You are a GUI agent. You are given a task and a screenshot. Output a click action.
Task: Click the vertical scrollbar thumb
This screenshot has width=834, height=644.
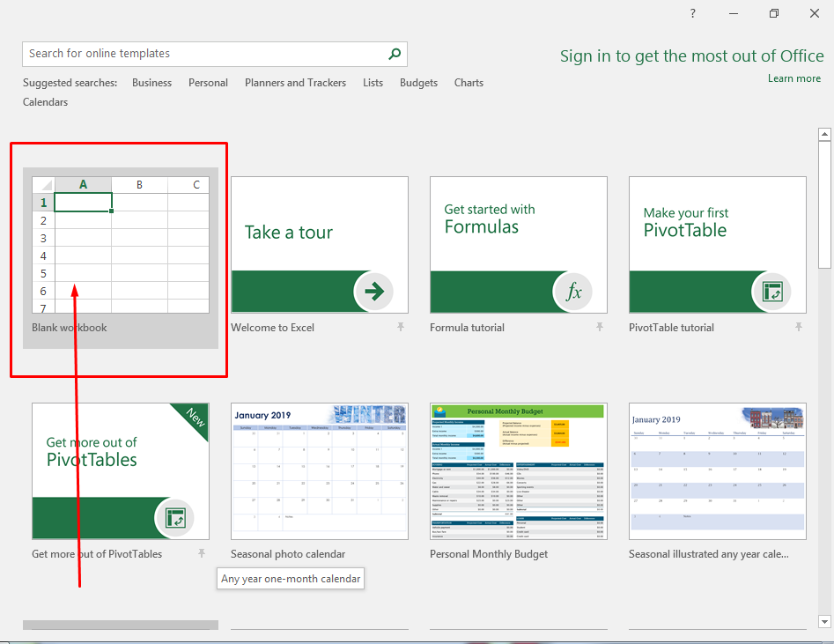click(824, 205)
